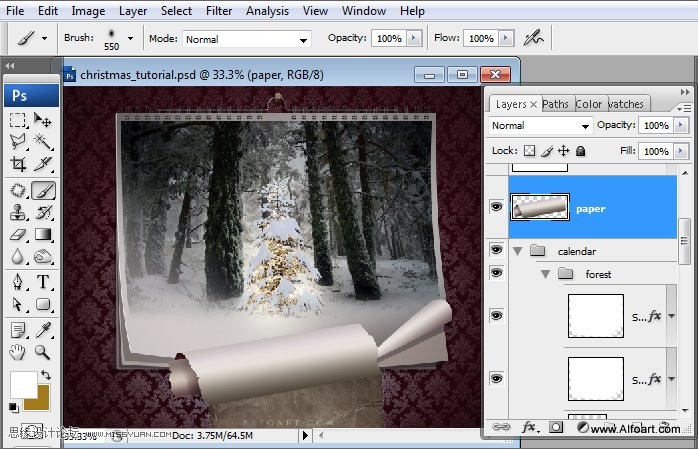This screenshot has width=698, height=449.
Task: Select the Brush tool in toolbox
Action: 43,190
